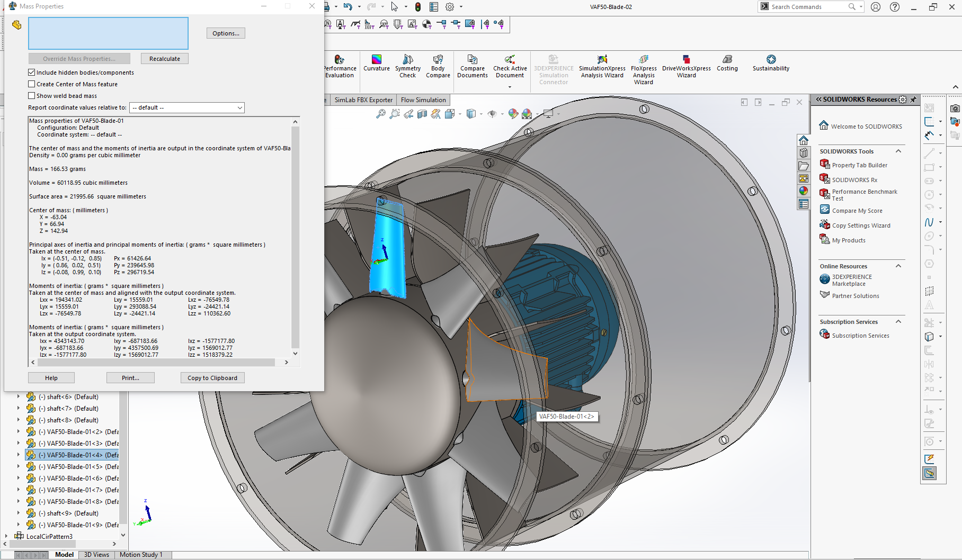The width and height of the screenshot is (962, 560).
Task: Open Appearances tab in task pane
Action: click(x=804, y=191)
